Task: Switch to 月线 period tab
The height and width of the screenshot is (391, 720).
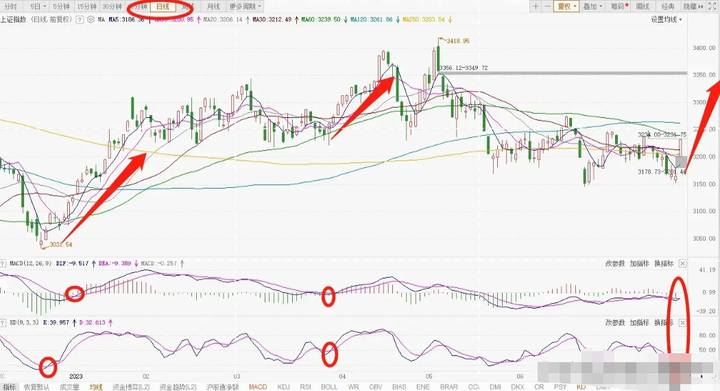Action: coord(213,6)
